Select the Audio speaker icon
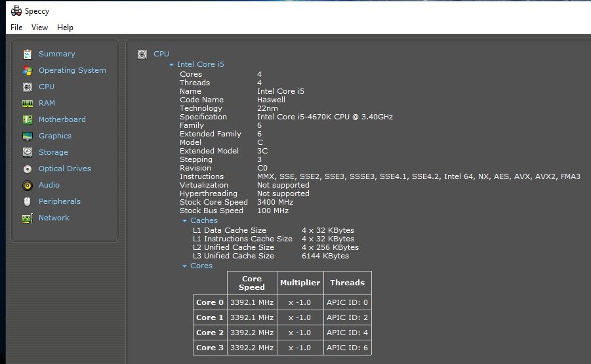 click(28, 186)
